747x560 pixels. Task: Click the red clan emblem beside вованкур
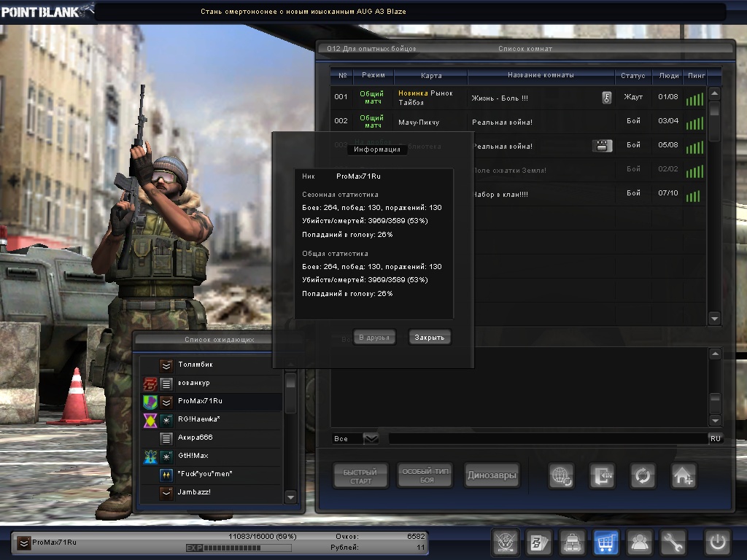150,384
